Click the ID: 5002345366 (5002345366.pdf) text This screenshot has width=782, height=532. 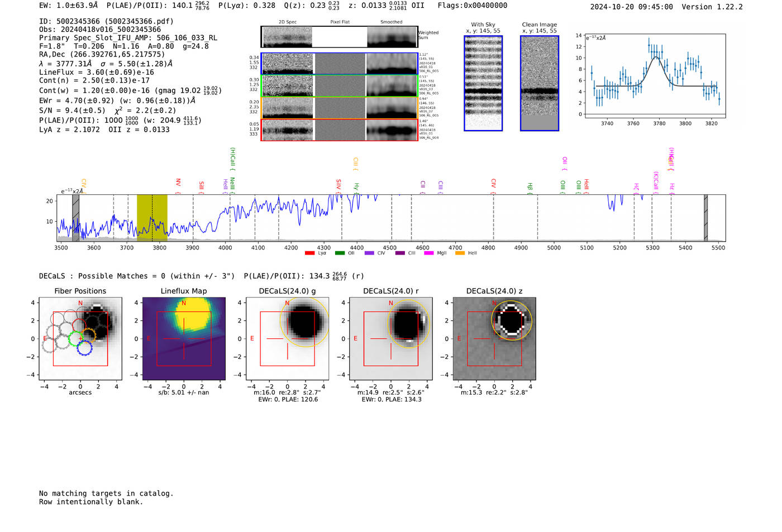pyautogui.click(x=107, y=21)
